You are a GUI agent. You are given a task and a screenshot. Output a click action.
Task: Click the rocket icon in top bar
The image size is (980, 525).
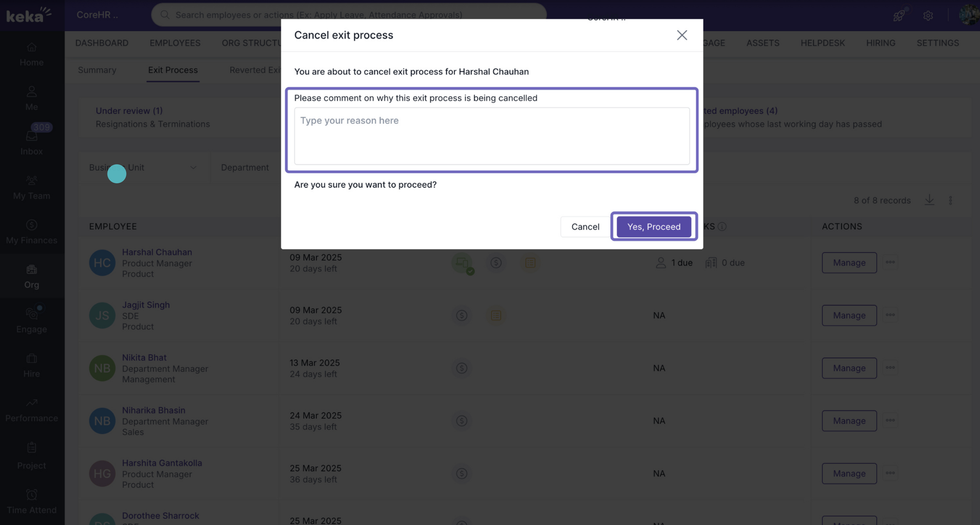899,16
